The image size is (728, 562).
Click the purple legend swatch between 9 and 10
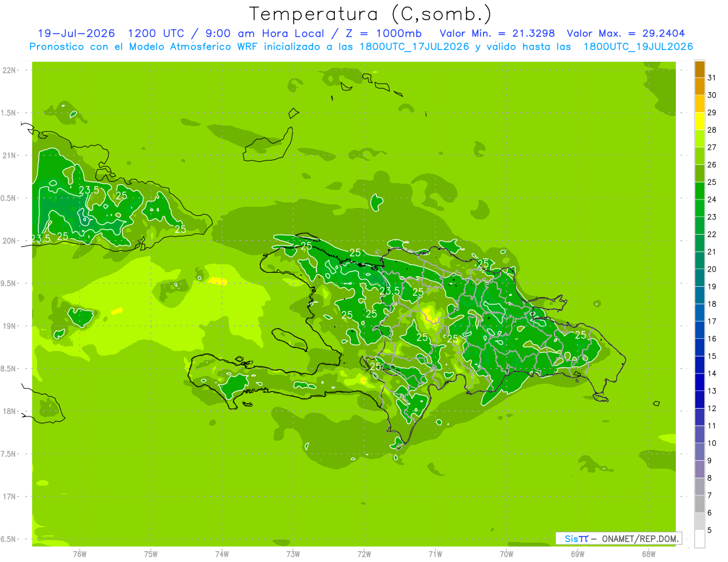pyautogui.click(x=699, y=452)
